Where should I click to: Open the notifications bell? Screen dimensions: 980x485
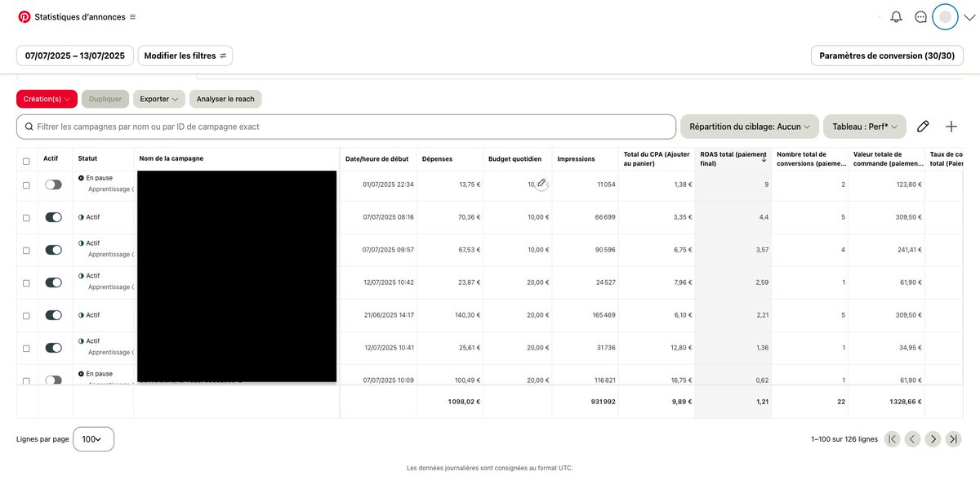897,16
